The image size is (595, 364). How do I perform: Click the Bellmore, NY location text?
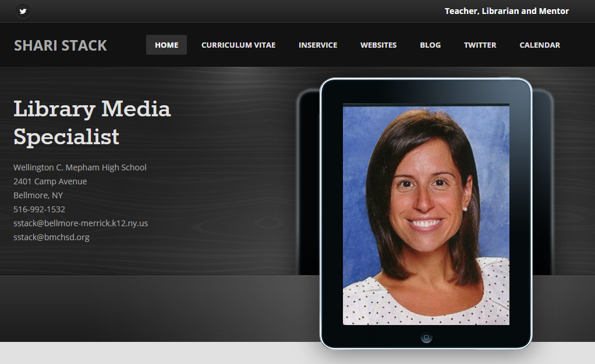38,195
